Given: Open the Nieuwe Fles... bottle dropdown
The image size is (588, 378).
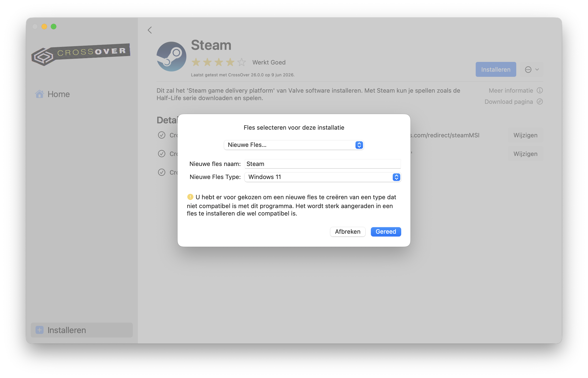Looking at the screenshot, I should [294, 145].
